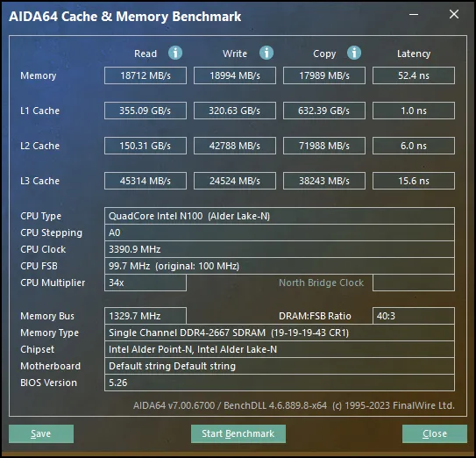Screen dimensions: 476x458
Task: Click the Close button at bottom right
Action: point(435,433)
